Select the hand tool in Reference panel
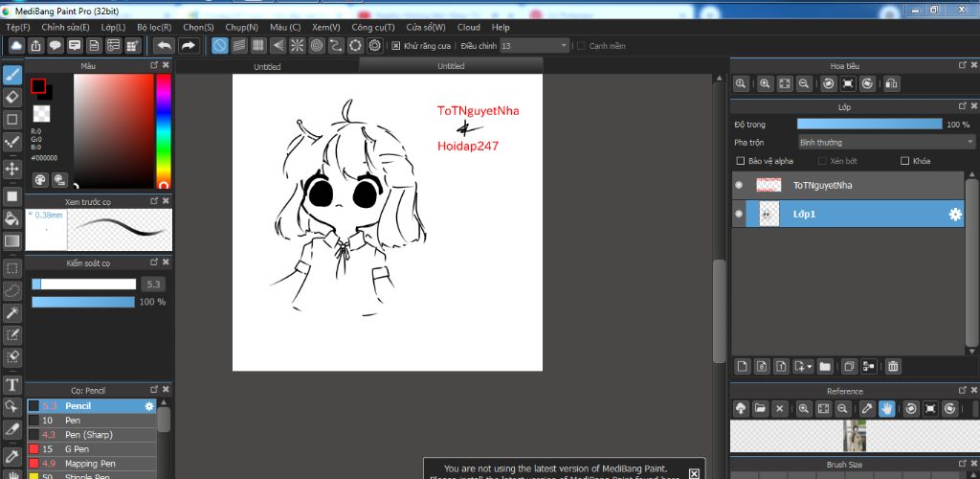 (886, 408)
